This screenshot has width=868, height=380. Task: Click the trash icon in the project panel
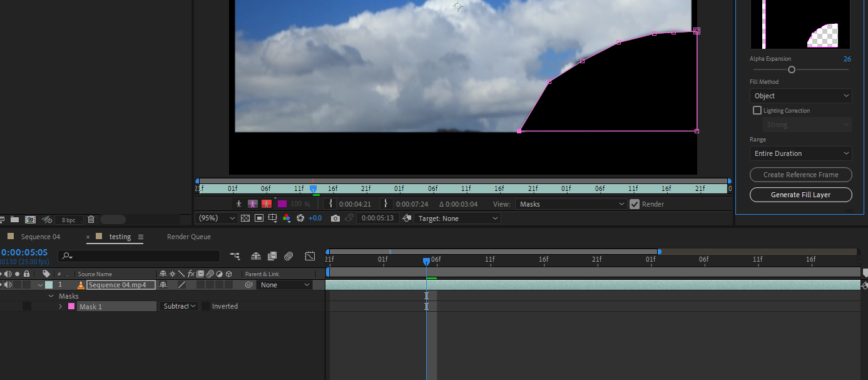(91, 219)
